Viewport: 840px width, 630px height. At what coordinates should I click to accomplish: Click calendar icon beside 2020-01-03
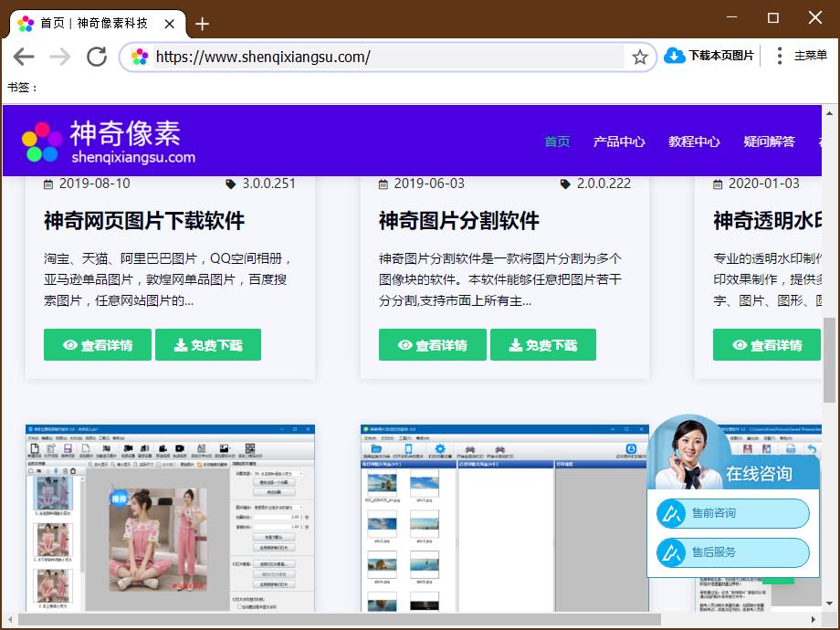point(718,184)
